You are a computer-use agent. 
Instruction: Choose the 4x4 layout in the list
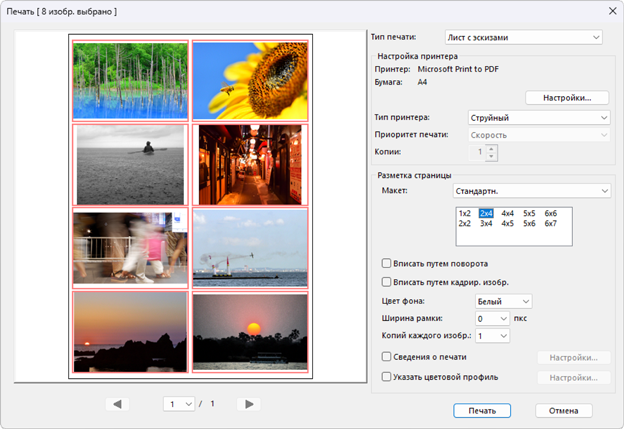point(508,213)
